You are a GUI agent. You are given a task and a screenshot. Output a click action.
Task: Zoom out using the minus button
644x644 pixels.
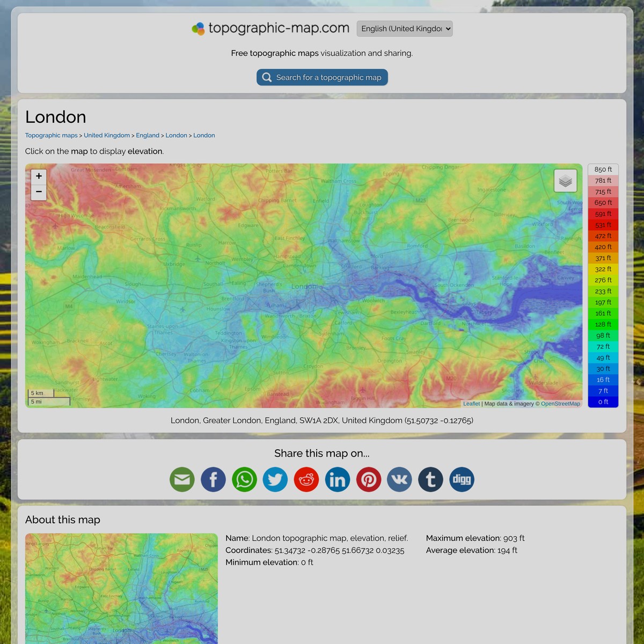(x=38, y=192)
